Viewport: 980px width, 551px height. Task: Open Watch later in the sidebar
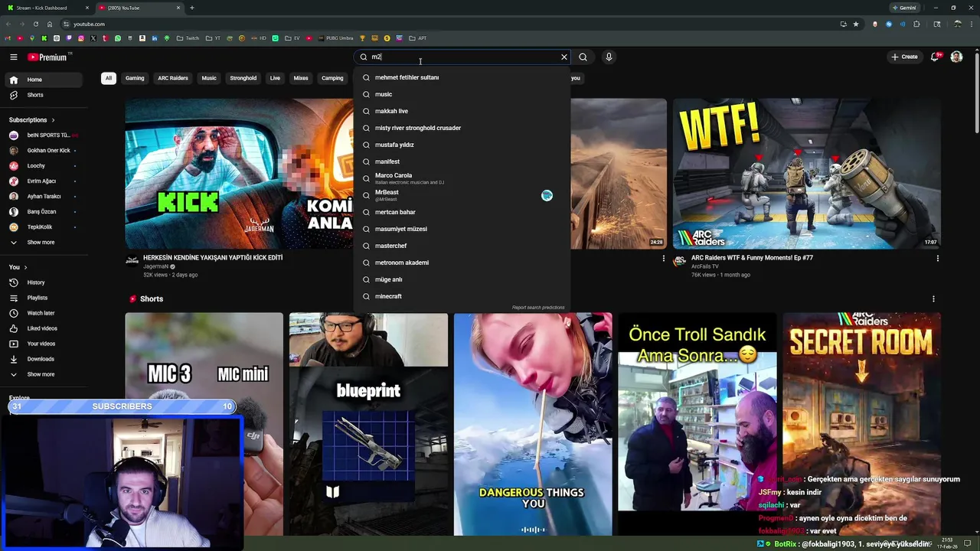point(44,313)
